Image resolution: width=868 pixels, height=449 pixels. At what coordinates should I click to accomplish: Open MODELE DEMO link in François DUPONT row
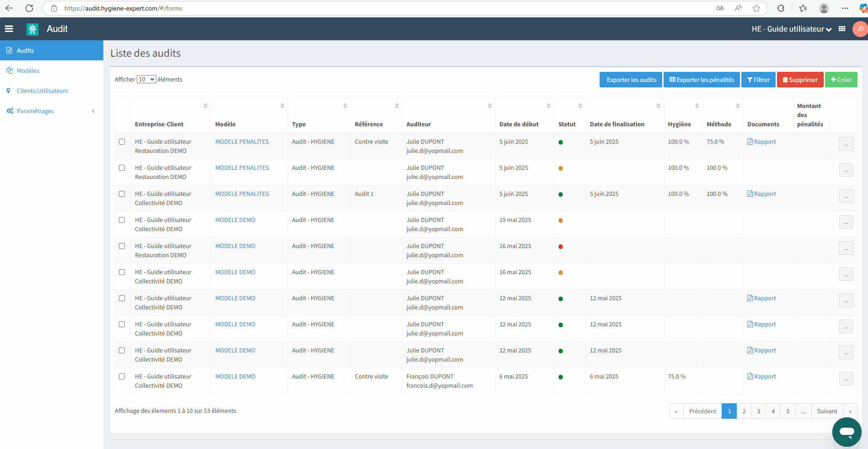235,377
